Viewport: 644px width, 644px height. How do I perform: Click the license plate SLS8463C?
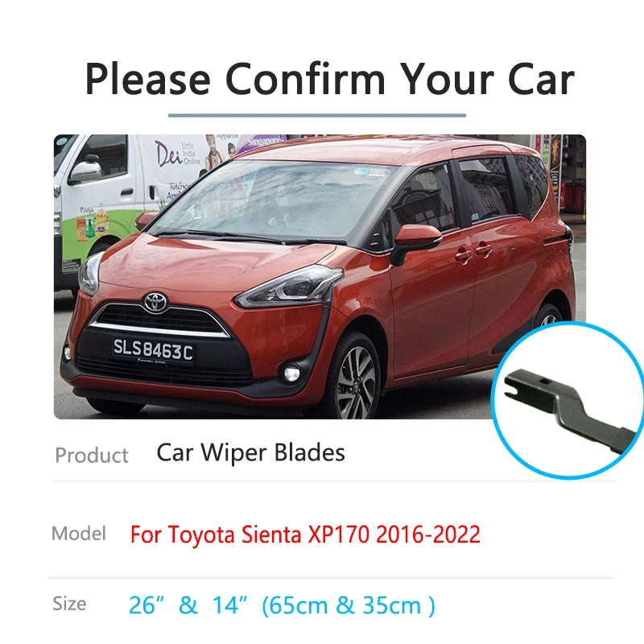(153, 350)
